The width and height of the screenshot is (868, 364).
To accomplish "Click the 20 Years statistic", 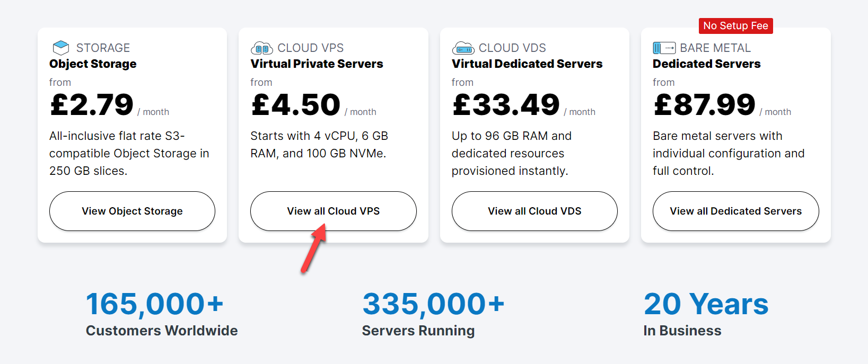I will pos(706,305).
